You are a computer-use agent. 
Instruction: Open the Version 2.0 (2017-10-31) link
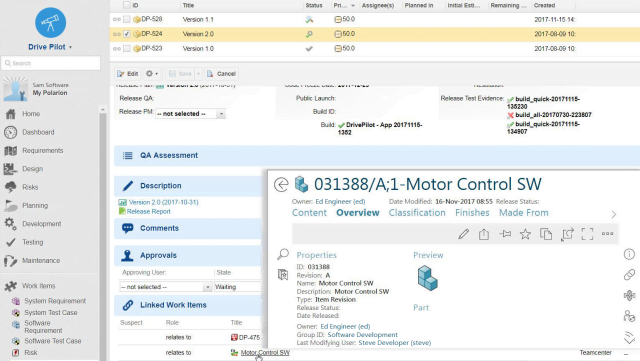click(163, 202)
